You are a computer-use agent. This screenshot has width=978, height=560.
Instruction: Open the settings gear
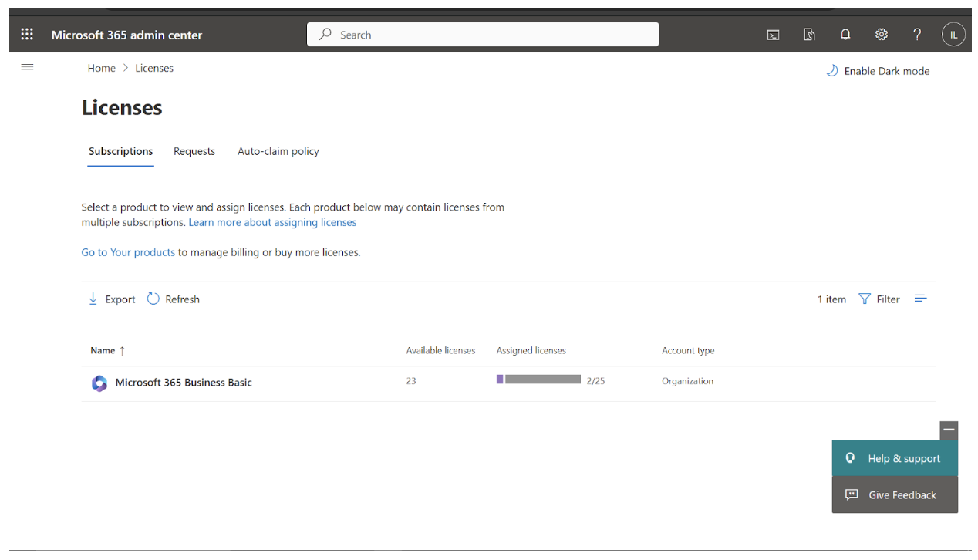click(x=882, y=35)
